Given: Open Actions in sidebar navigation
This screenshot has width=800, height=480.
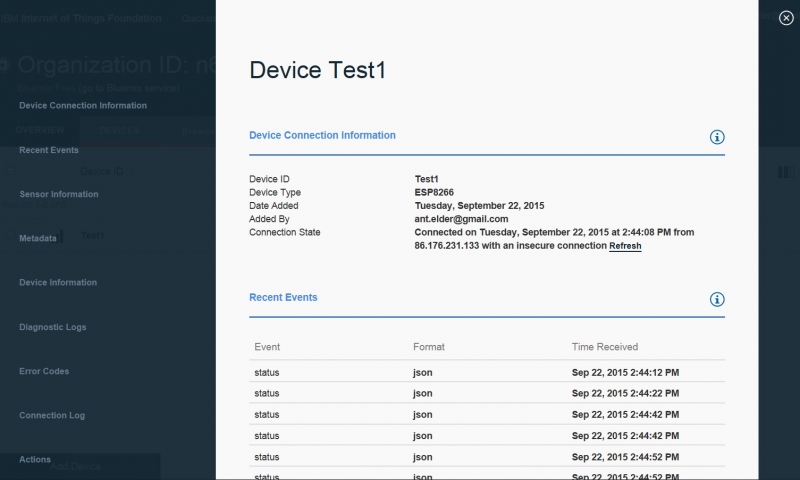Looking at the screenshot, I should coord(35,459).
